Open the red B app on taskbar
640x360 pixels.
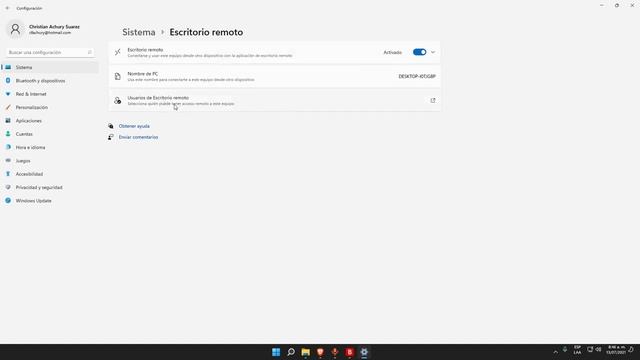point(349,352)
